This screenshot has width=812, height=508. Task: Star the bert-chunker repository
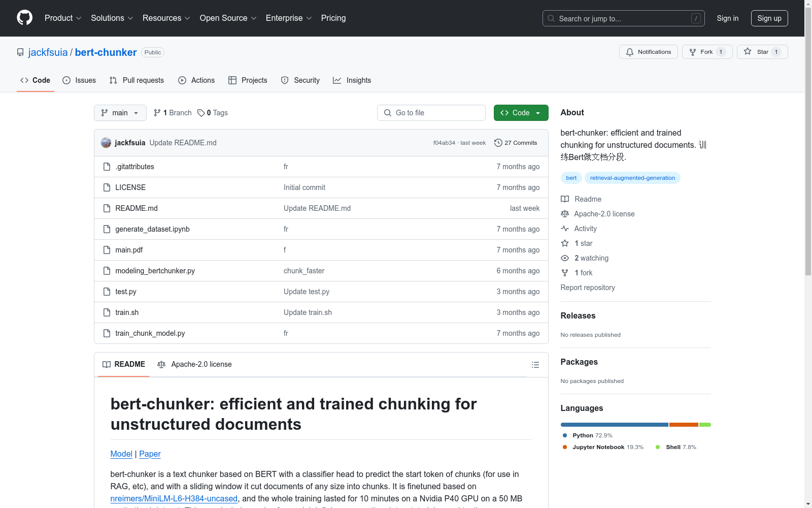pyautogui.click(x=762, y=52)
